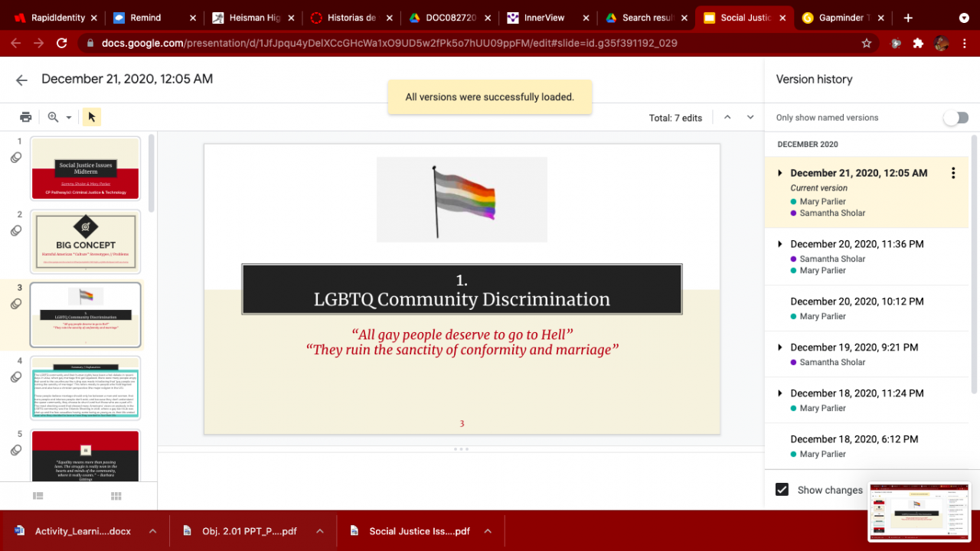Viewport: 980px width, 551px height.
Task: Activate the select cursor tool
Action: point(92,117)
